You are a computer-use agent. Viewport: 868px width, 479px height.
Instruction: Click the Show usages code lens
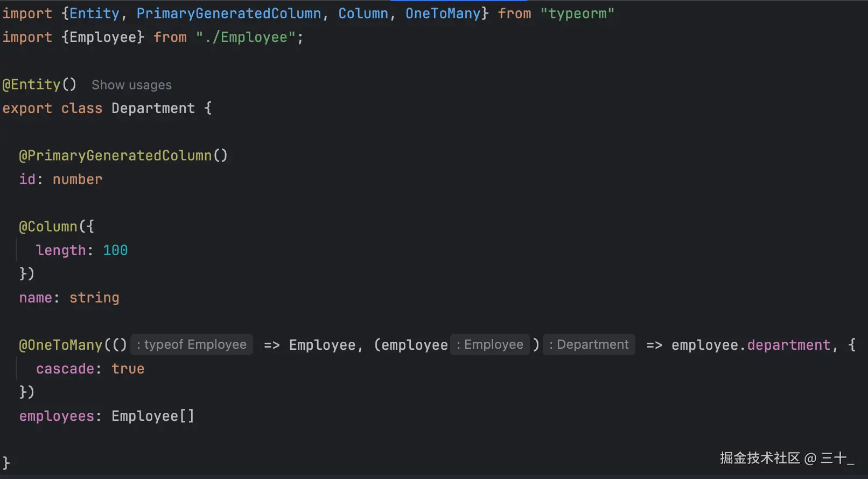pos(131,85)
